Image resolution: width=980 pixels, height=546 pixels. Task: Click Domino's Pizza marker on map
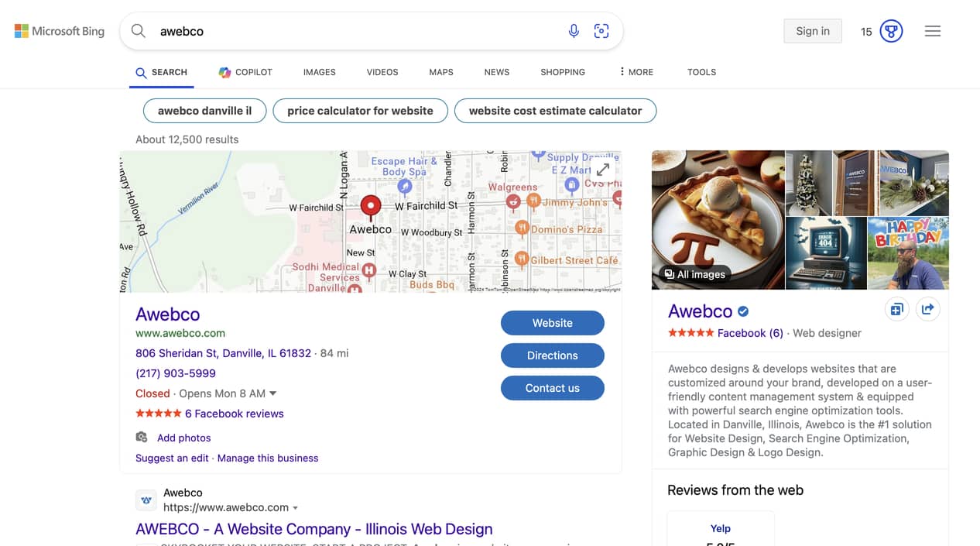click(522, 228)
